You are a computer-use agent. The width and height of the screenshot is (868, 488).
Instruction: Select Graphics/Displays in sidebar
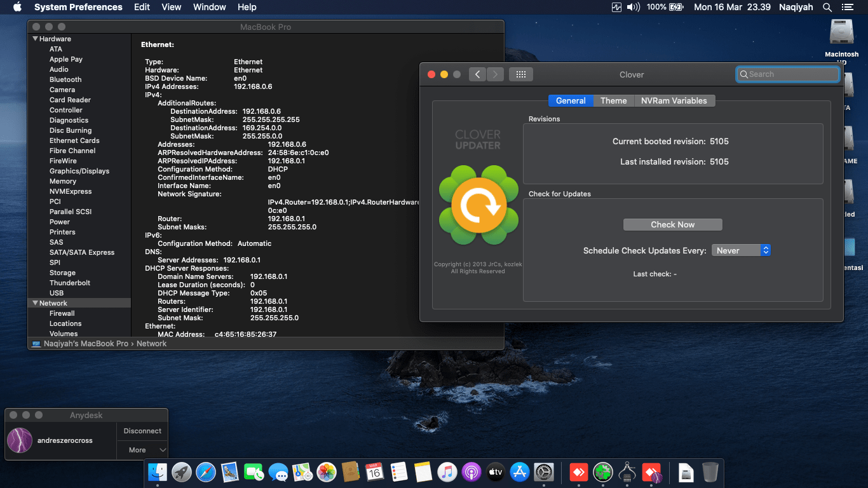pyautogui.click(x=79, y=171)
